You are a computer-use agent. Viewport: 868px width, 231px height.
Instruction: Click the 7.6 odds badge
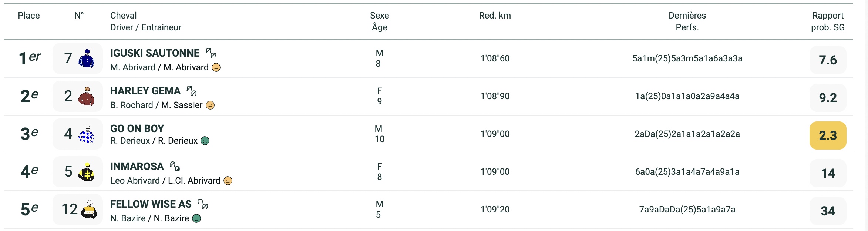(x=828, y=60)
